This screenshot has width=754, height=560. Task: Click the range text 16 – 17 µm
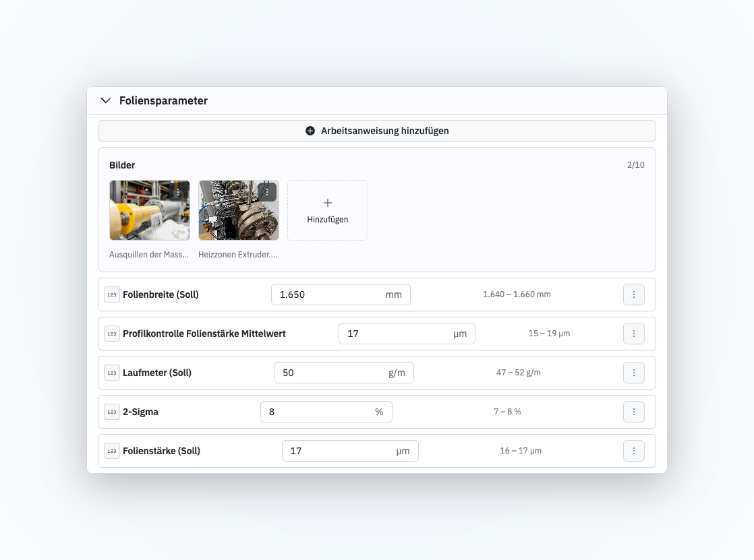point(521,450)
